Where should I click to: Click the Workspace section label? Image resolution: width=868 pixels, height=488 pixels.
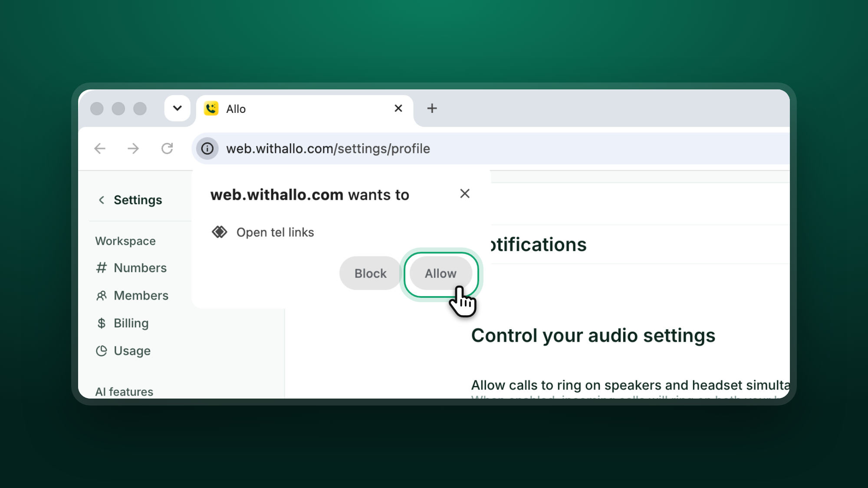point(125,241)
